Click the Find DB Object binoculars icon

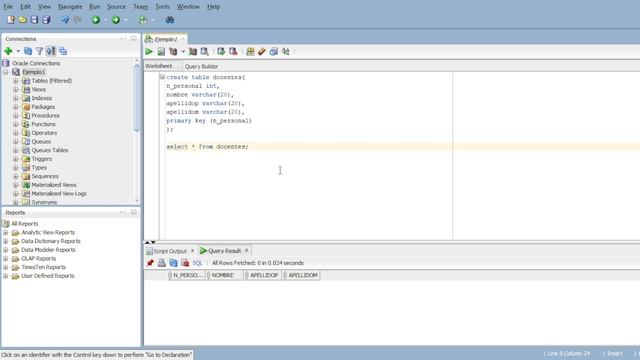170,20
